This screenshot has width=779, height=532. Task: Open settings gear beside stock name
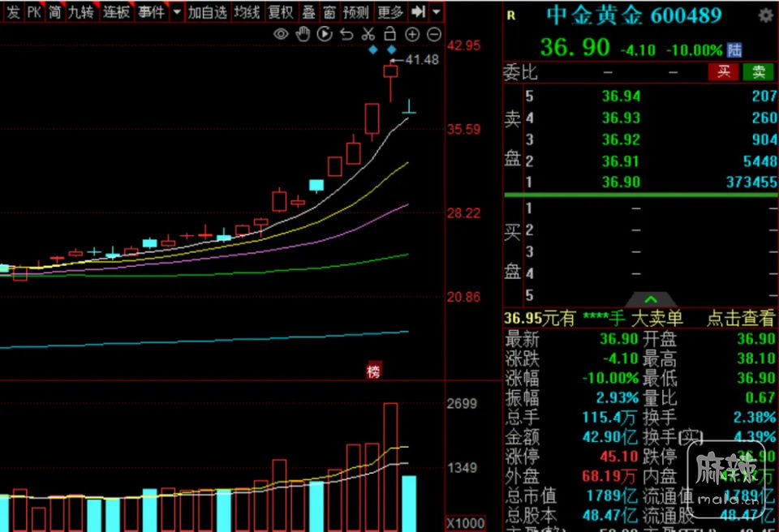(x=765, y=15)
